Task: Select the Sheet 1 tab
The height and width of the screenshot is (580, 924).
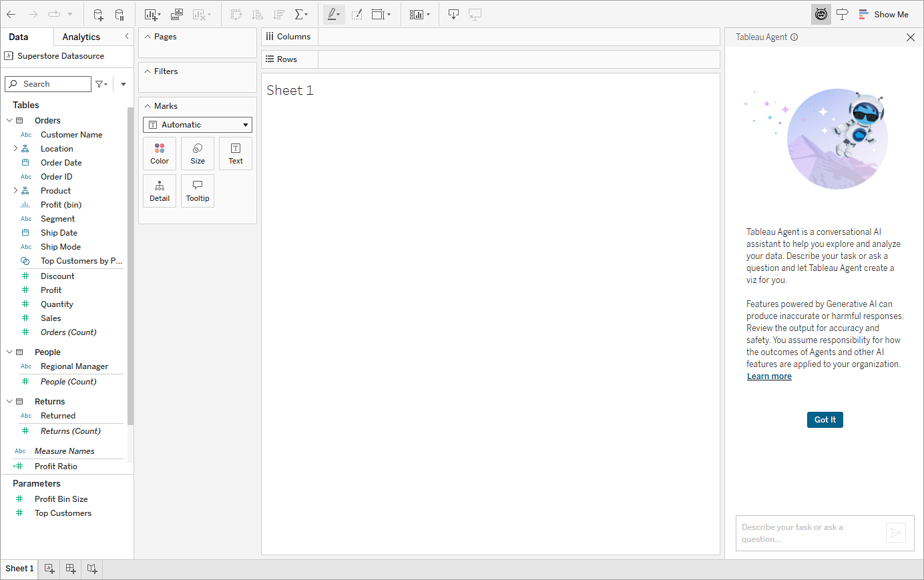Action: point(19,569)
